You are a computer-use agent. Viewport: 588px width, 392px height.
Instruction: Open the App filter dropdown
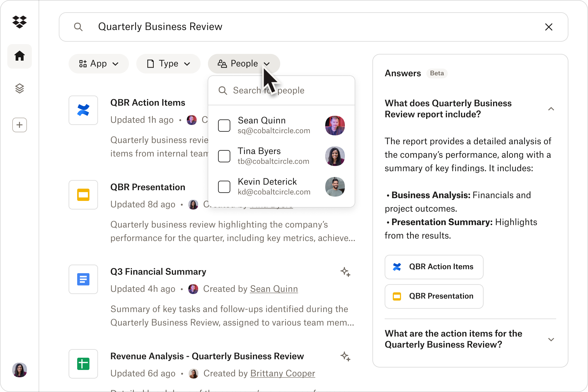99,64
